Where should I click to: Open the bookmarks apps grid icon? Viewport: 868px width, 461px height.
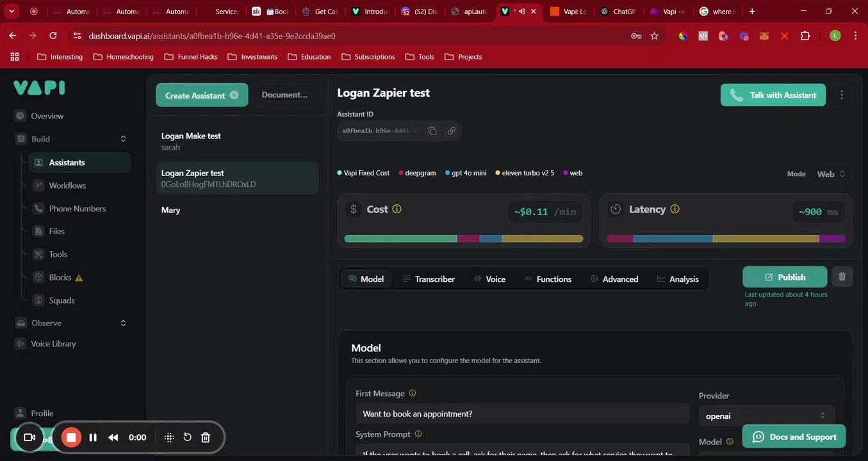point(14,56)
